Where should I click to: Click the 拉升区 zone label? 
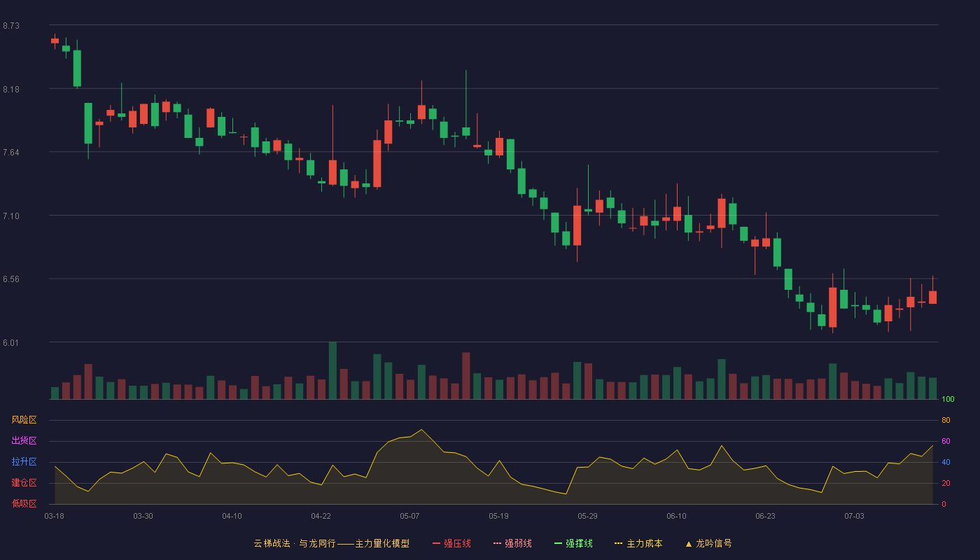tap(24, 462)
